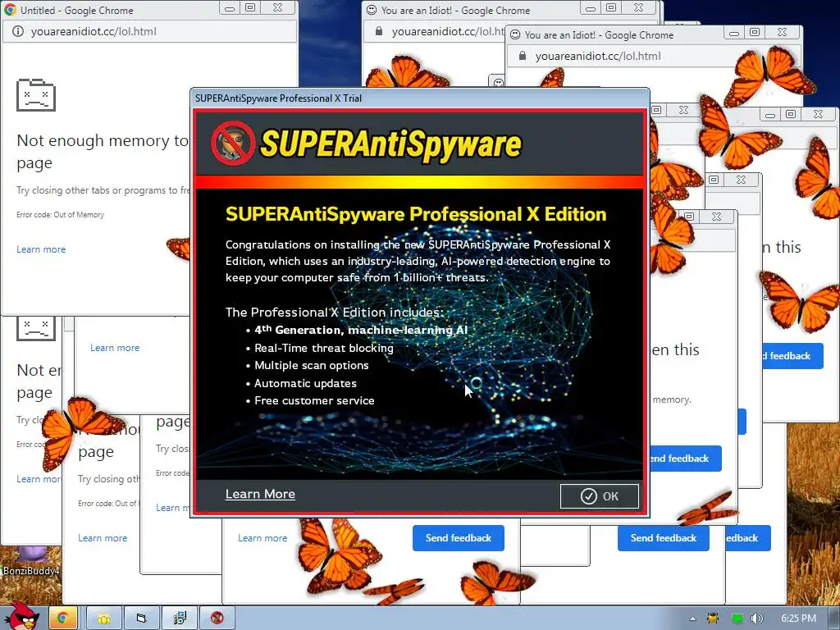
Task: Click the smiley favicon in the front-right You are an Idiot! window
Action: (x=515, y=34)
